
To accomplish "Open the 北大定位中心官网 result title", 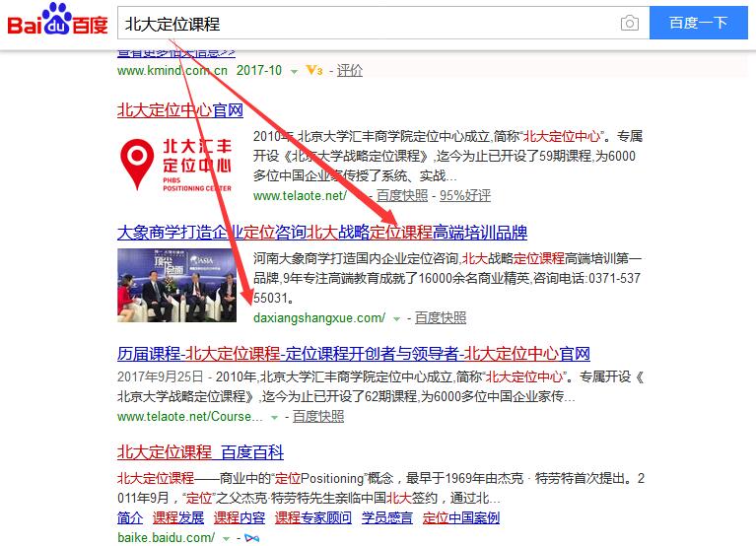I will click(180, 110).
